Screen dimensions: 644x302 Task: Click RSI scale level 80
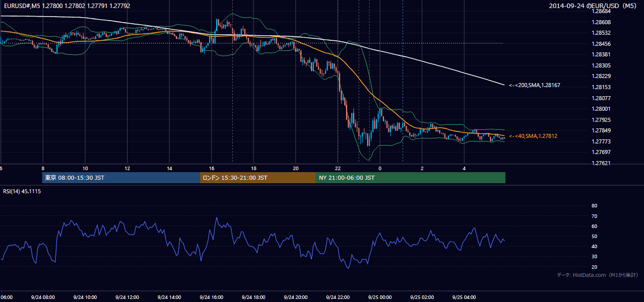[594, 206]
